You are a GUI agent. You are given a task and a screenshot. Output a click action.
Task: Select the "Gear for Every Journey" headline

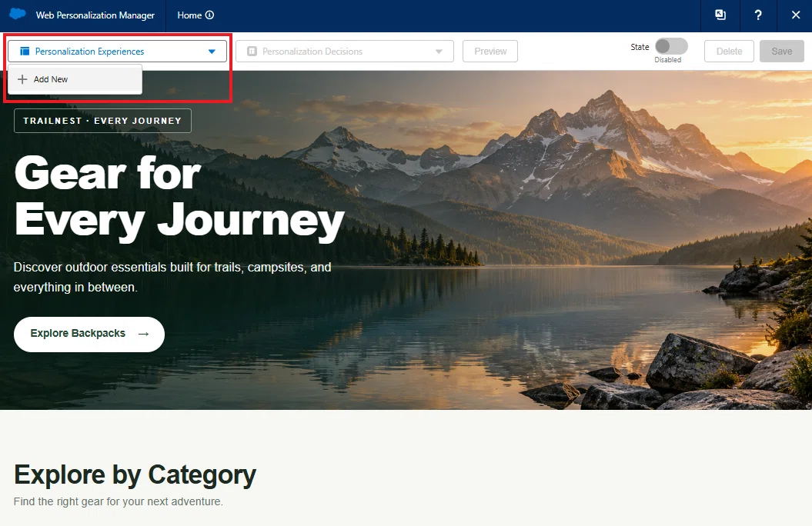[179, 197]
